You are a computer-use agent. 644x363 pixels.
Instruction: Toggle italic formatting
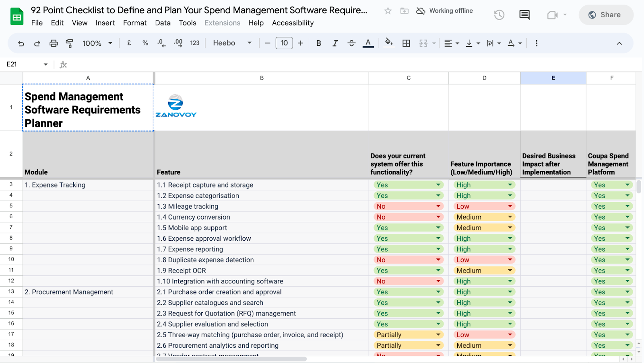coord(335,43)
